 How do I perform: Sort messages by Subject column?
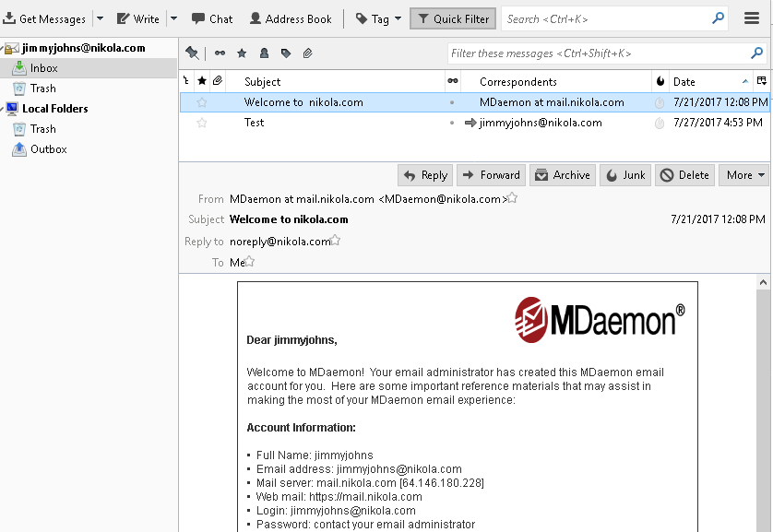(x=335, y=81)
